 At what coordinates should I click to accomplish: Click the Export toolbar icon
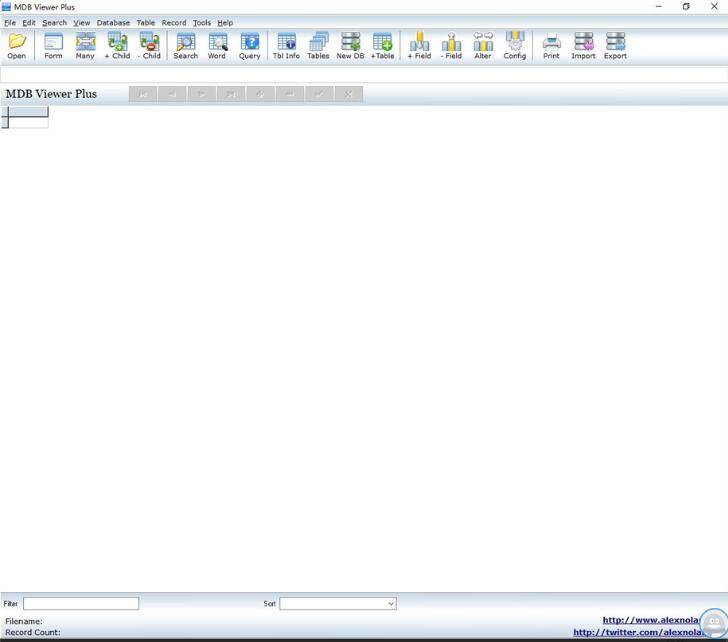click(x=615, y=45)
